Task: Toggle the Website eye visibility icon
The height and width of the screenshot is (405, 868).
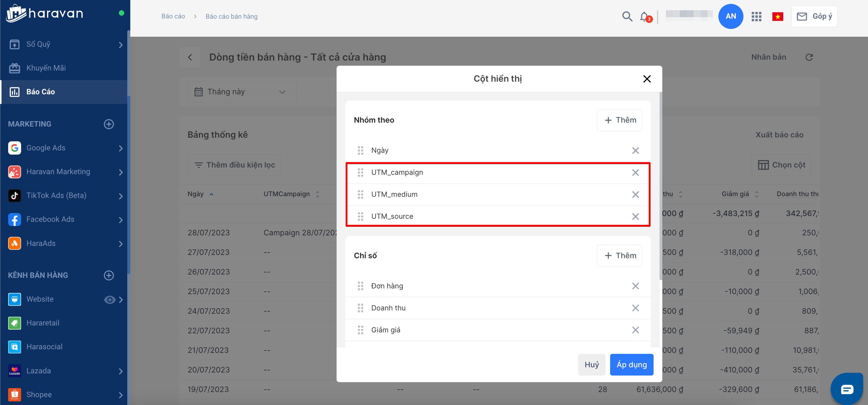Action: (x=109, y=299)
